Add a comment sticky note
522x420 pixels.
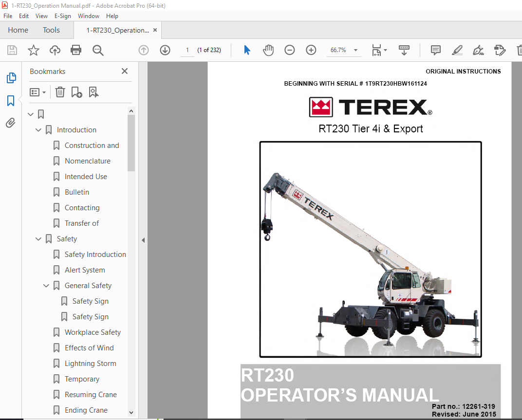click(x=435, y=50)
